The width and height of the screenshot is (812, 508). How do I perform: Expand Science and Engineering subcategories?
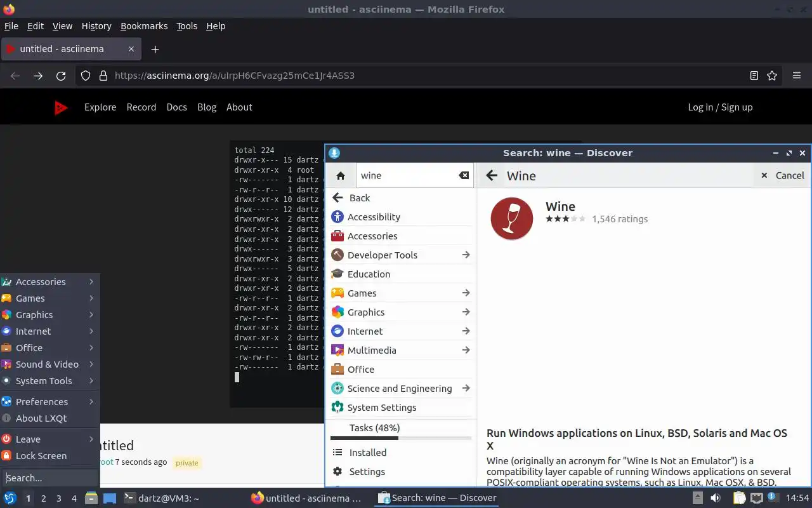pyautogui.click(x=466, y=388)
